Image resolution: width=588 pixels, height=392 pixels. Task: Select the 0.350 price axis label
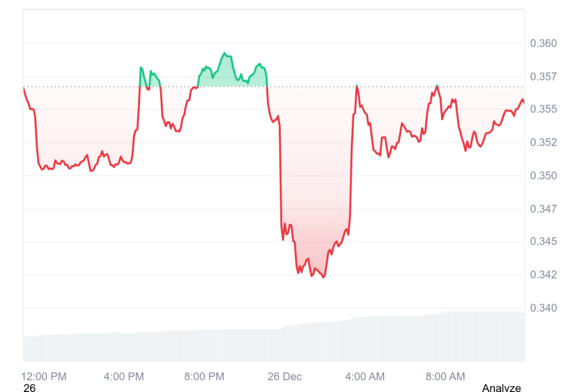click(545, 176)
